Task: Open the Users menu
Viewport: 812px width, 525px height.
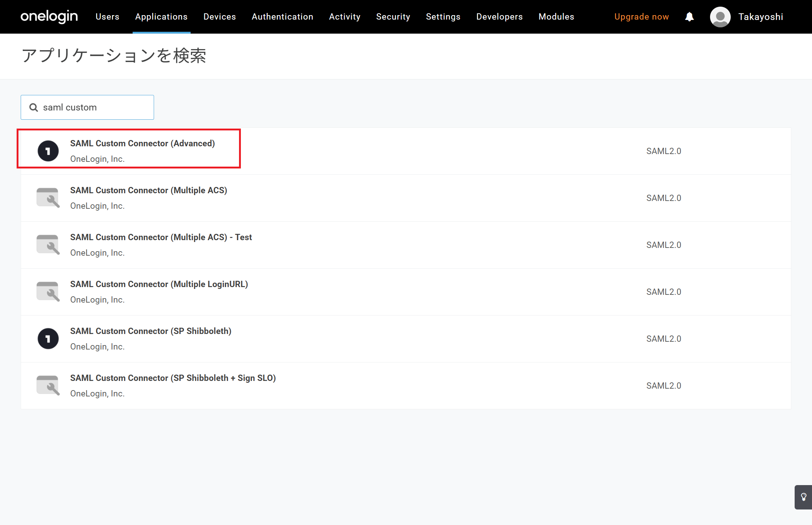Action: coord(107,17)
